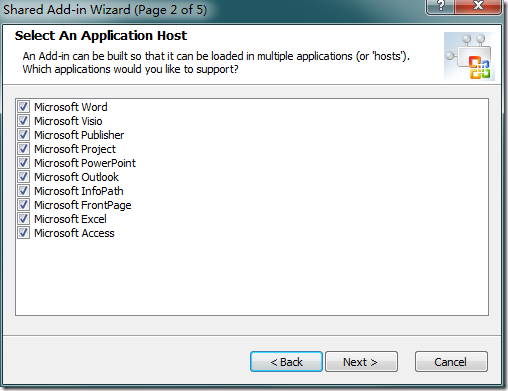Select the 'Microsoft Project' list label
The height and width of the screenshot is (391, 508).
[x=75, y=149]
